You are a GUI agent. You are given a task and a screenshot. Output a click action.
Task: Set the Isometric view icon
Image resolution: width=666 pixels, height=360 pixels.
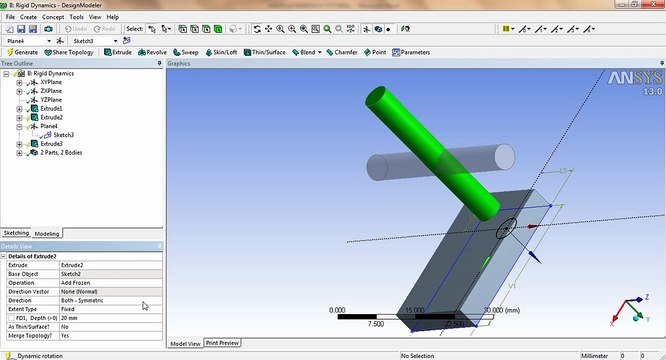tap(351, 29)
